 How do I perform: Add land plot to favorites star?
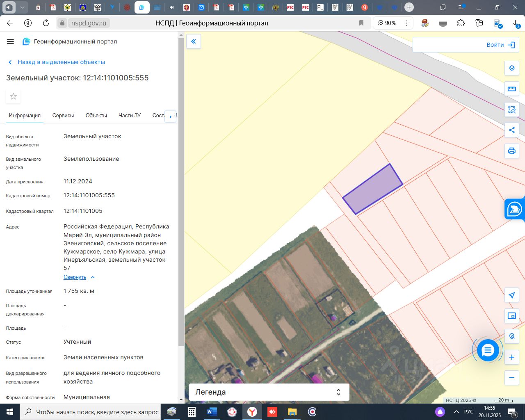[14, 96]
